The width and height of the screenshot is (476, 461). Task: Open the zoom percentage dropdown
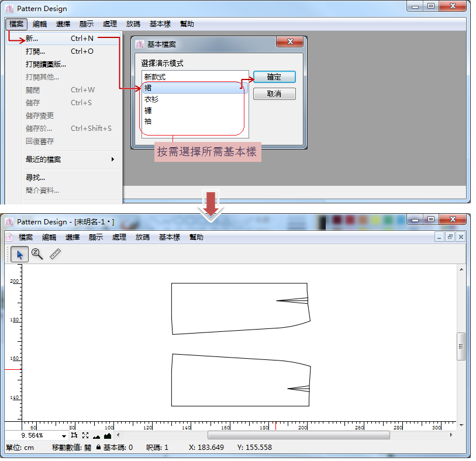tap(64, 436)
